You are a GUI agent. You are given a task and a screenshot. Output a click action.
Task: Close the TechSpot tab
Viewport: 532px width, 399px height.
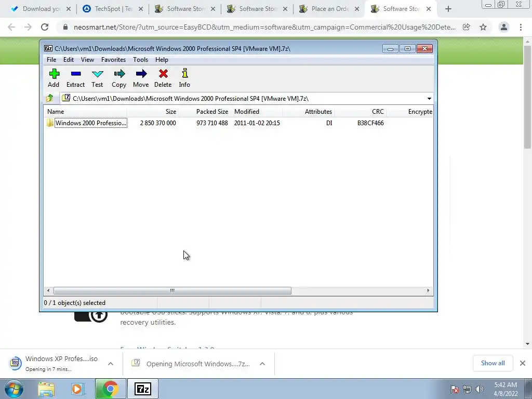141,9
